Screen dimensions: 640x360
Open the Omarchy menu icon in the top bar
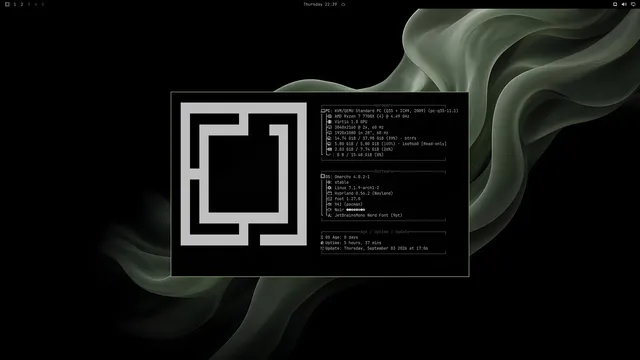(x=7, y=4)
